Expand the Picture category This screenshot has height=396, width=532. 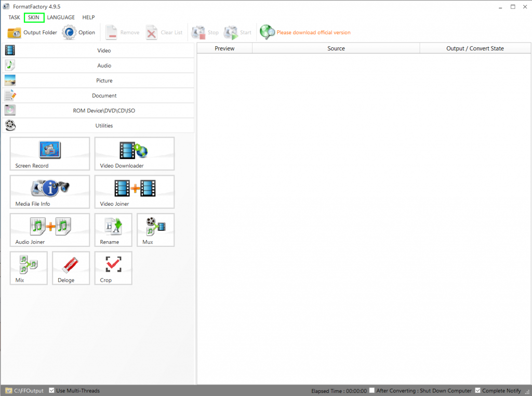[x=98, y=81]
